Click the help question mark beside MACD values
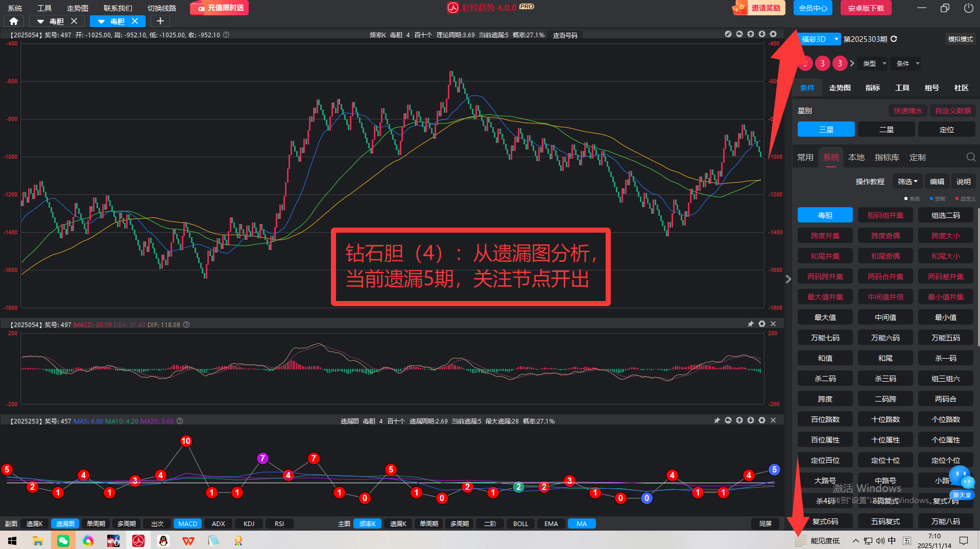This screenshot has width=980, height=549. [x=186, y=325]
